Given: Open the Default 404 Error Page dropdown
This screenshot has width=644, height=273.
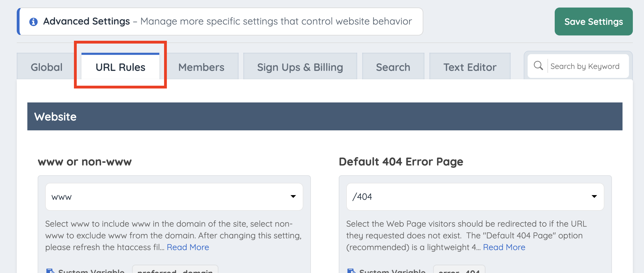Looking at the screenshot, I should click(x=475, y=197).
